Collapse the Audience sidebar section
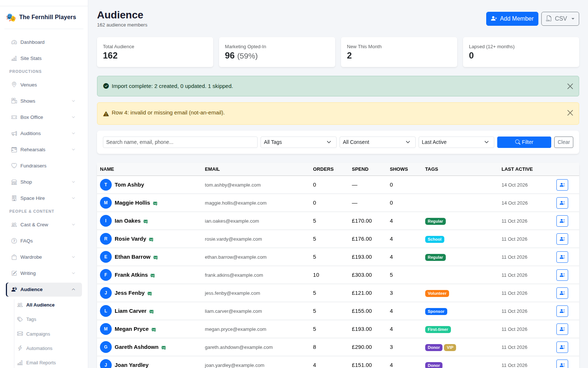The height and width of the screenshot is (368, 588). click(44, 290)
